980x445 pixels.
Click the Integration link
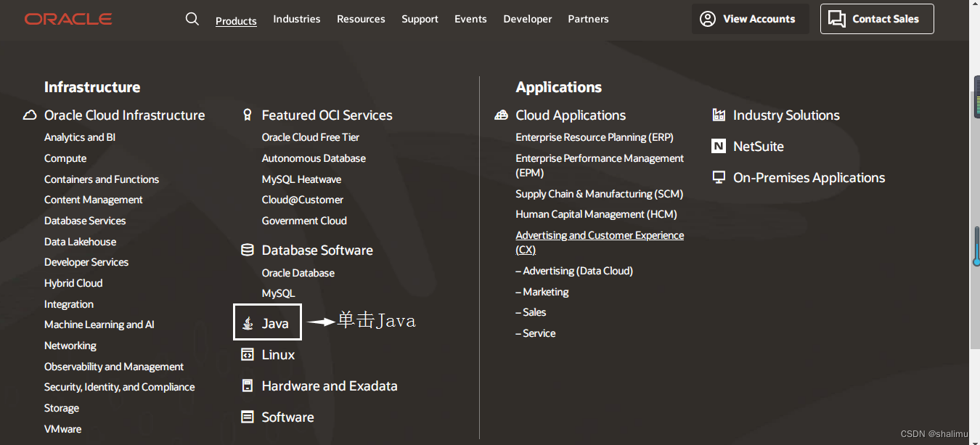click(x=69, y=304)
